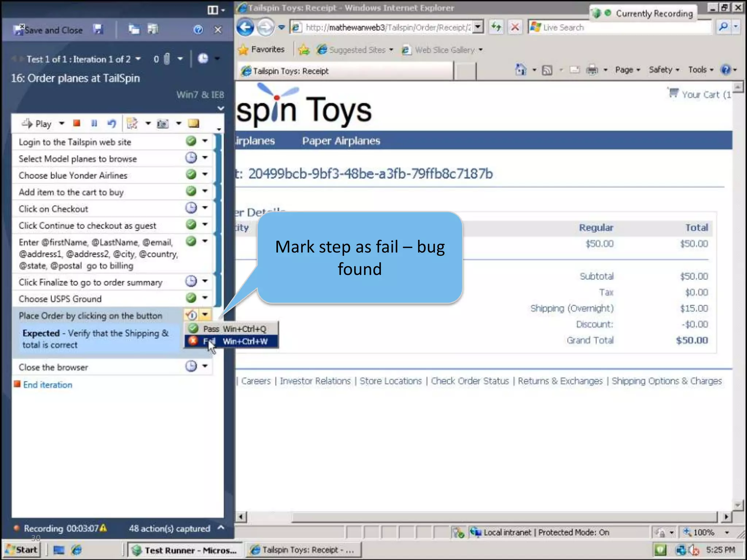Viewport: 747px width, 560px height.
Task: Click the IE refresh page icon
Action: 496,27
